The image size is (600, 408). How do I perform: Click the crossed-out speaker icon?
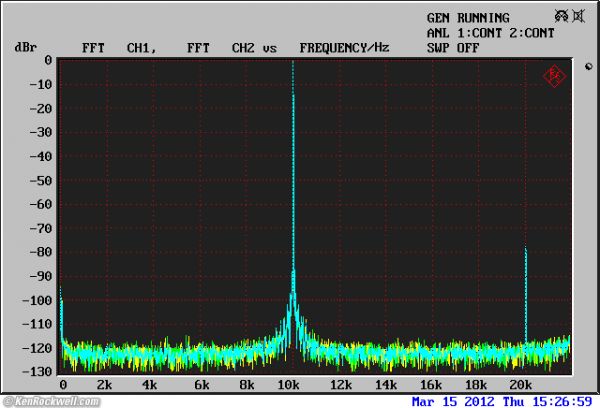point(579,16)
